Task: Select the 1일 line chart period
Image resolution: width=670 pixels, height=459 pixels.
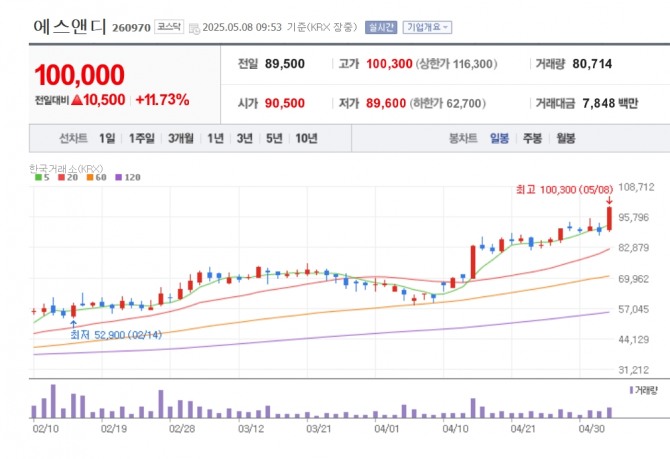Action: coord(107,138)
